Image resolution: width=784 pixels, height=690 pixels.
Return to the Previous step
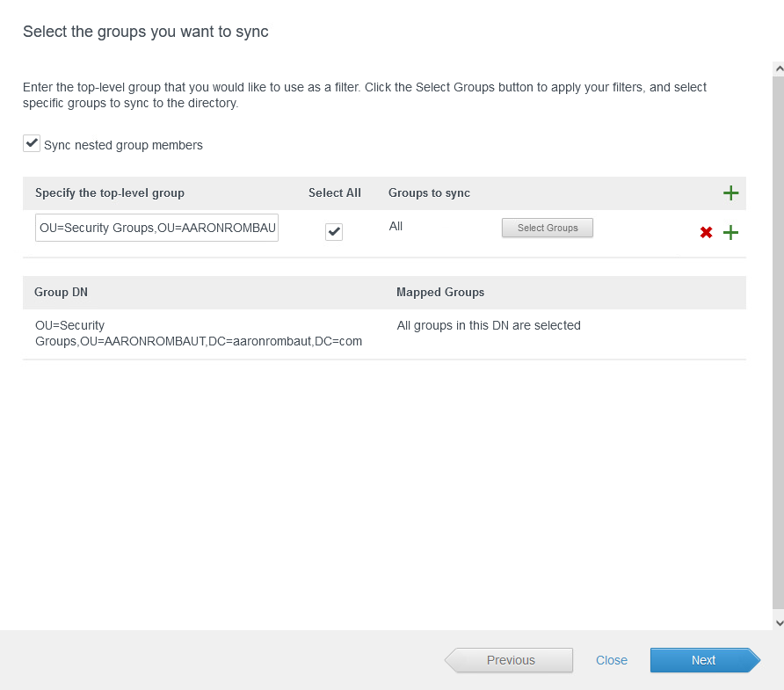(510, 660)
